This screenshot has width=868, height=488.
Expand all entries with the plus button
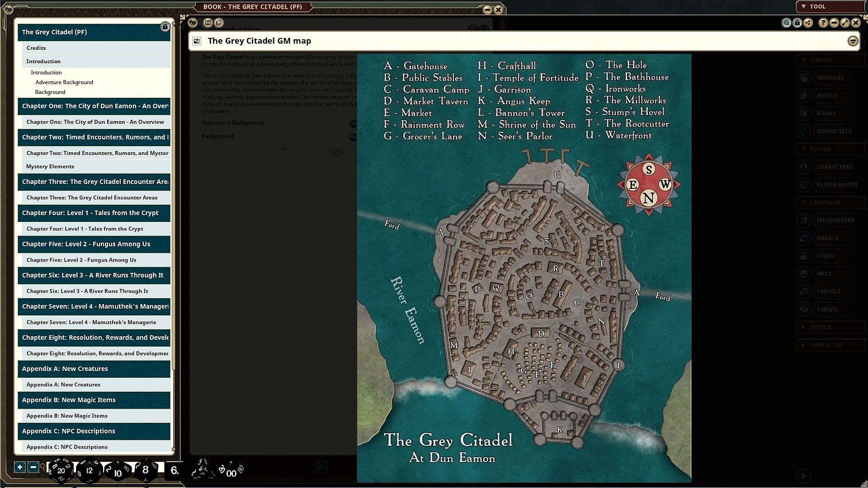point(19,467)
